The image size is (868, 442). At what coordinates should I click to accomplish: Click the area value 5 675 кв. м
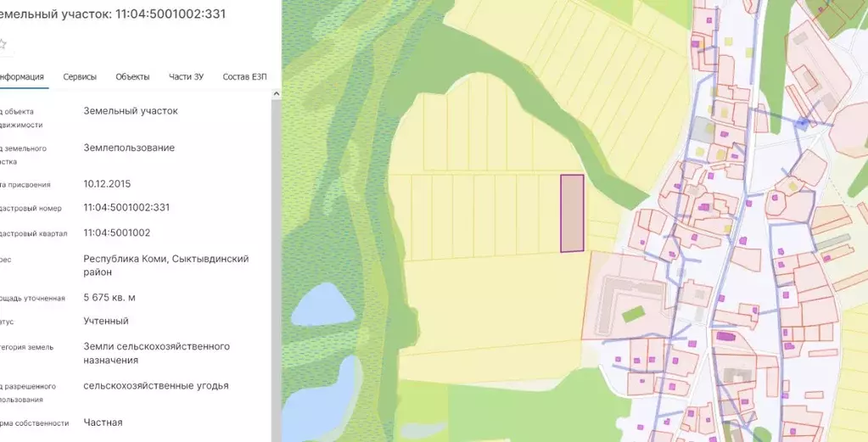point(109,298)
